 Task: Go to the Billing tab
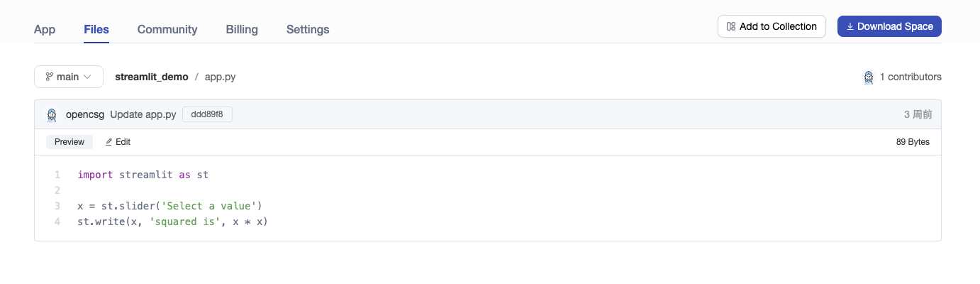click(242, 29)
